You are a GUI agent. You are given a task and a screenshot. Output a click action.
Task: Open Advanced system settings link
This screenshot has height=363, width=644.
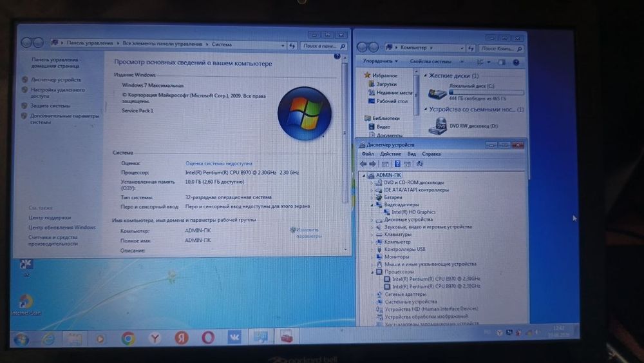pyautogui.click(x=64, y=119)
